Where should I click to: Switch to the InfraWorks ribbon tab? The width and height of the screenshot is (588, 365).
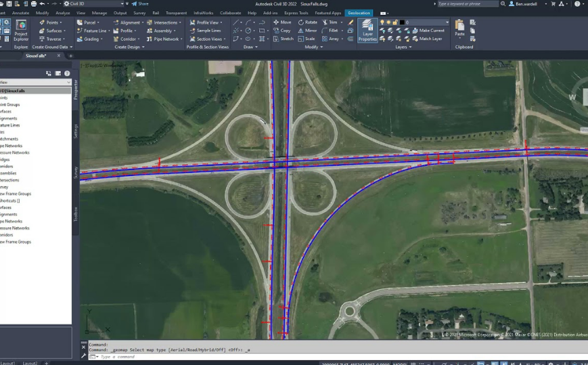(x=203, y=13)
